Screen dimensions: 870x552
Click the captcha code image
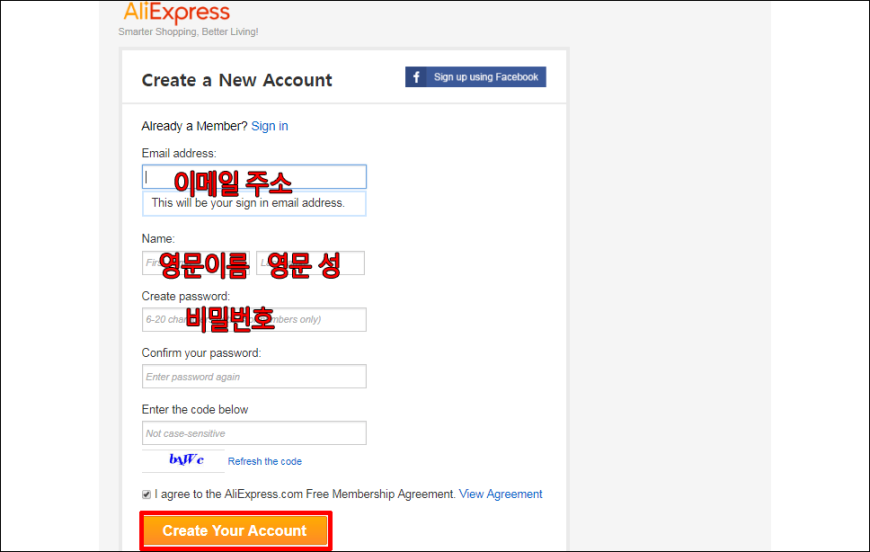[x=184, y=460]
